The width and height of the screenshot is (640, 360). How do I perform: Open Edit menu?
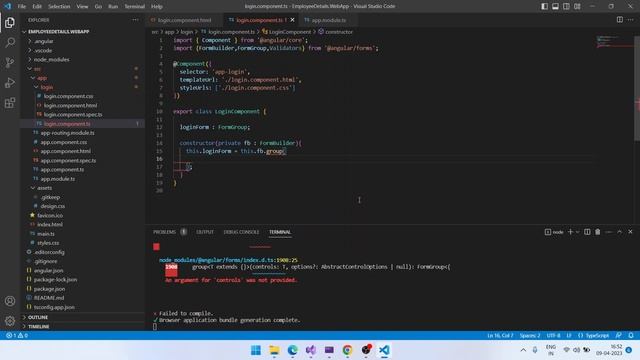(37, 7)
